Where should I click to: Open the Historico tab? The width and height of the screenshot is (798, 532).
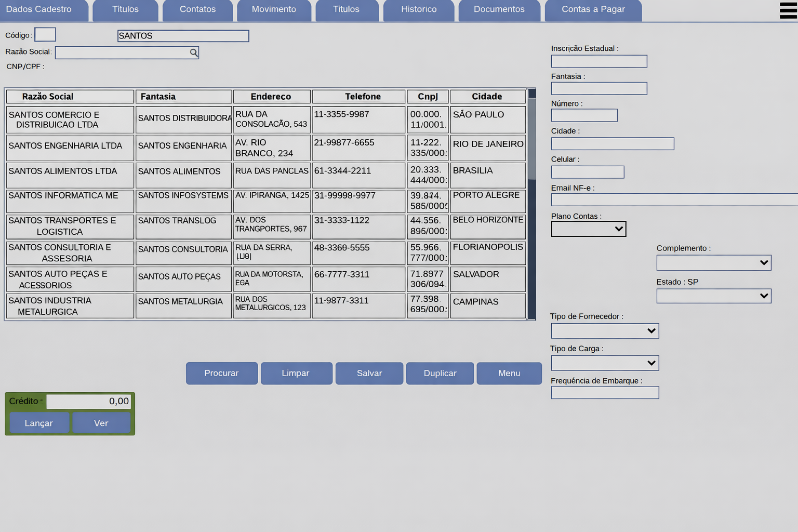pos(419,10)
